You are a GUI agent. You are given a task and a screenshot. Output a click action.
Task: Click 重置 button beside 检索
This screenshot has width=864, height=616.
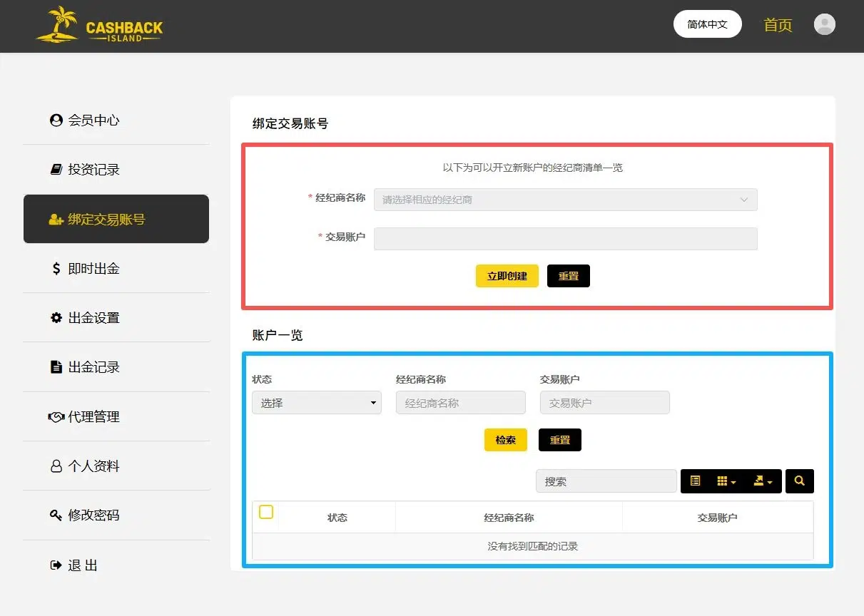point(560,440)
